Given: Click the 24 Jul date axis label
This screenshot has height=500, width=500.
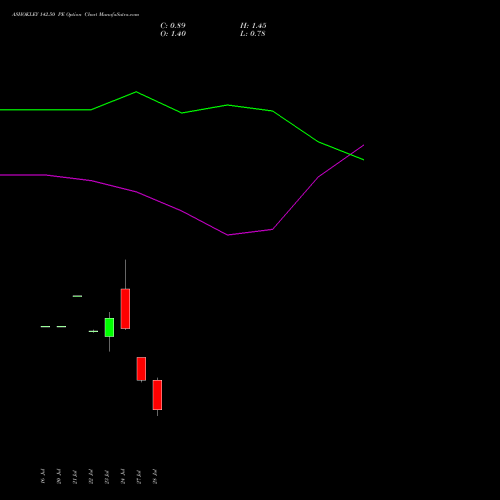Looking at the screenshot, I should [x=123, y=476].
